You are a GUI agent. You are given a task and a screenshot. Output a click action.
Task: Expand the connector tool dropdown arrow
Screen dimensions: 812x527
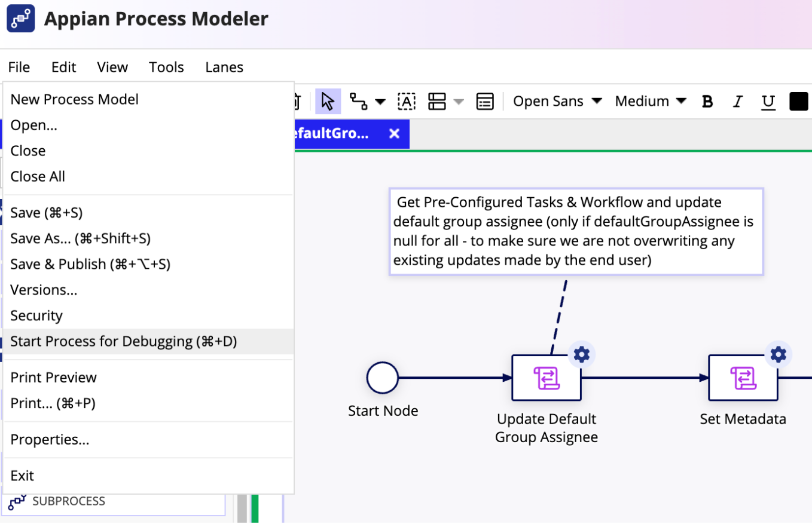(380, 102)
